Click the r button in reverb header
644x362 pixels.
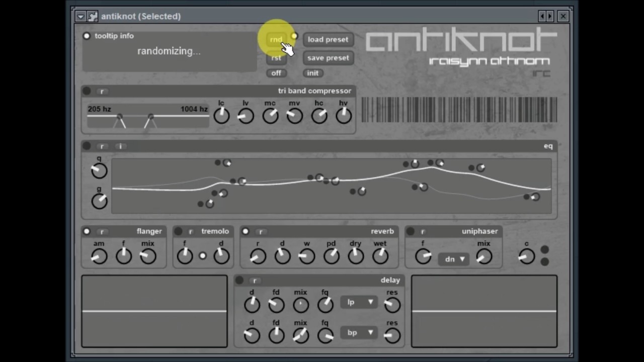pyautogui.click(x=261, y=232)
